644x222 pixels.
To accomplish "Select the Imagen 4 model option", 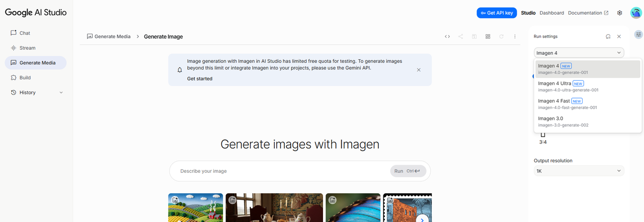I will click(x=588, y=69).
